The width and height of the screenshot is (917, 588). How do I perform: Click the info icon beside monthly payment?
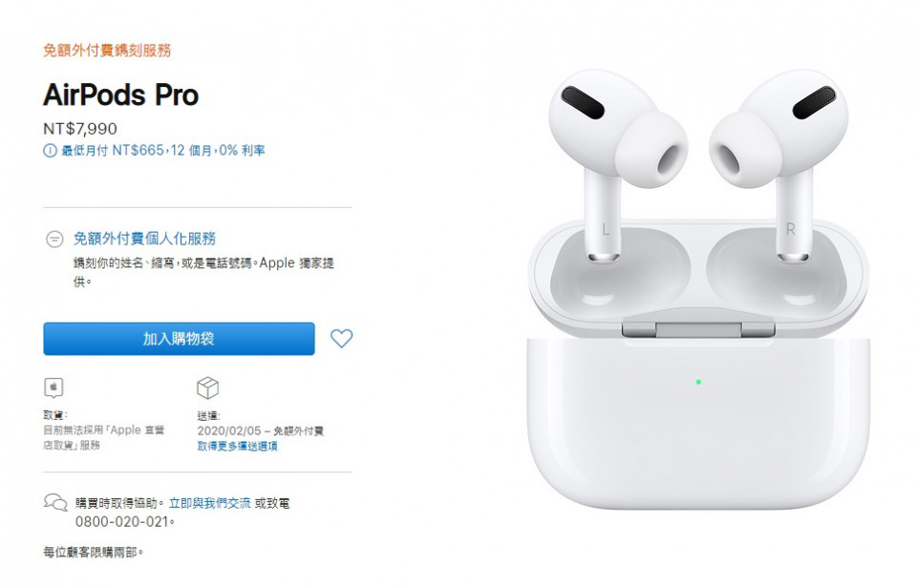click(x=51, y=151)
